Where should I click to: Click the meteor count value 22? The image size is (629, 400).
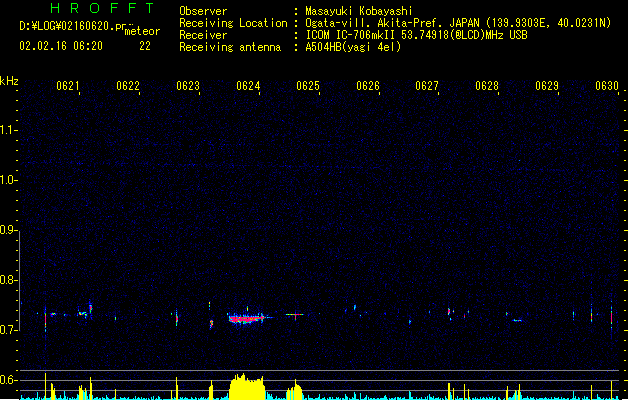click(145, 46)
